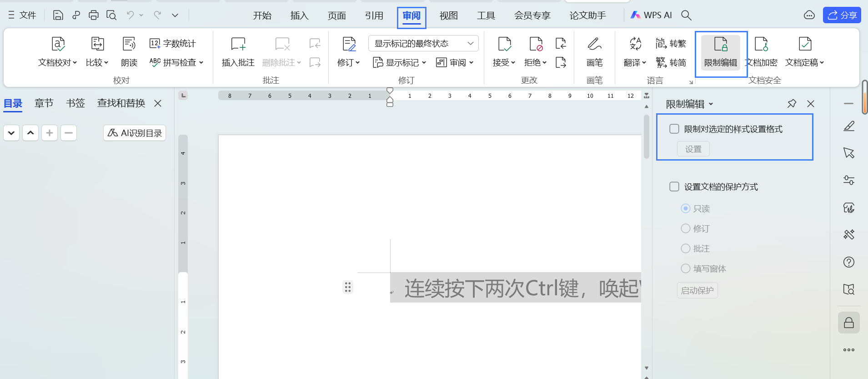Click the selection arrow icon in right sidebar

click(849, 153)
